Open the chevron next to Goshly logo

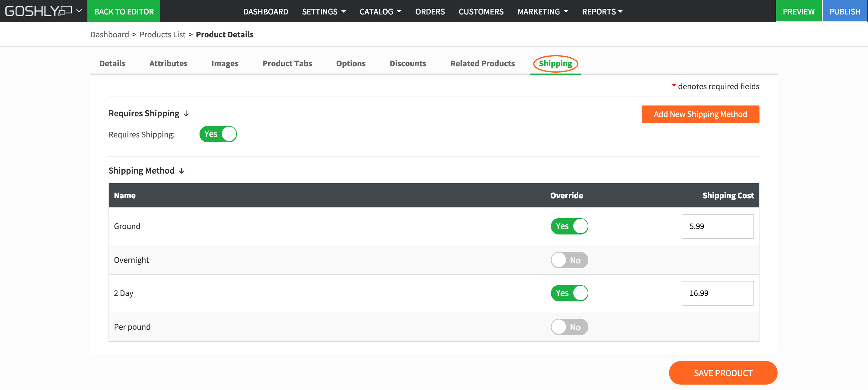coord(79,11)
